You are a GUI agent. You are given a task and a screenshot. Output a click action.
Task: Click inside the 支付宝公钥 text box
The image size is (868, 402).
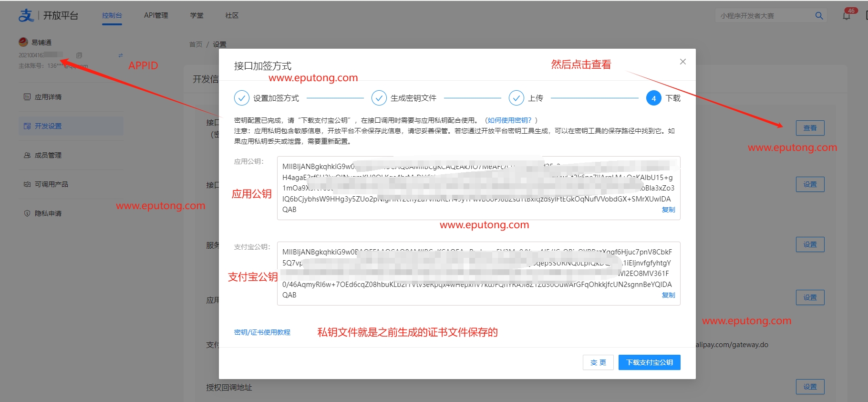coord(478,274)
